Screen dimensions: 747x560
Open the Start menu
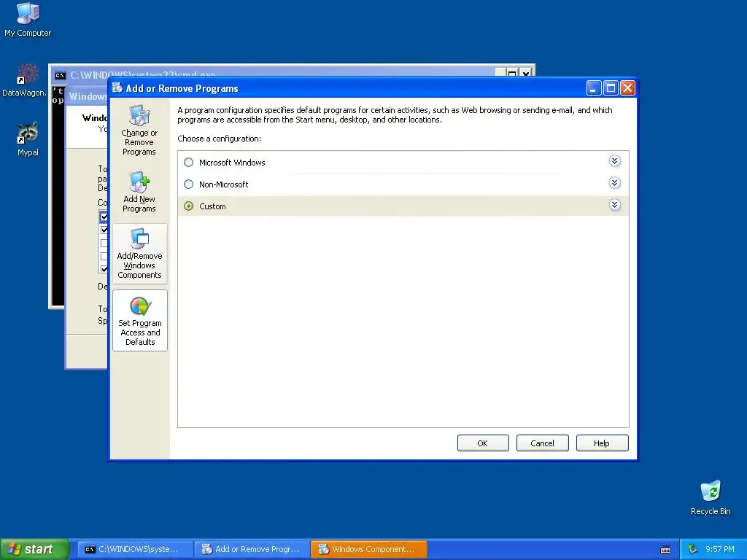[x=34, y=549]
